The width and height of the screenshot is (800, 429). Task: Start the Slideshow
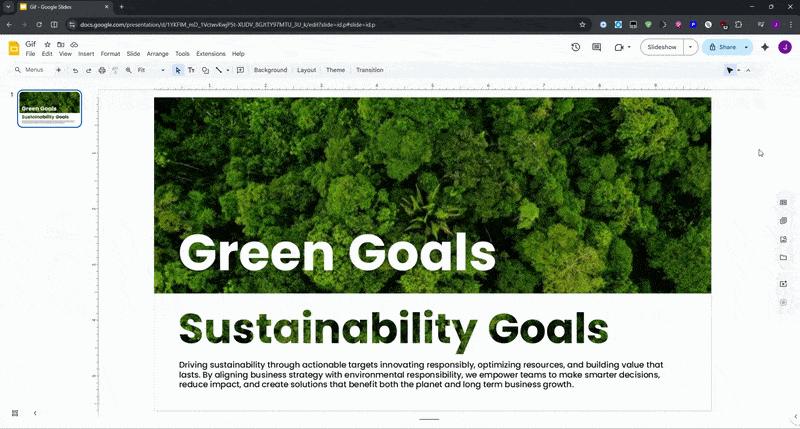click(x=662, y=47)
